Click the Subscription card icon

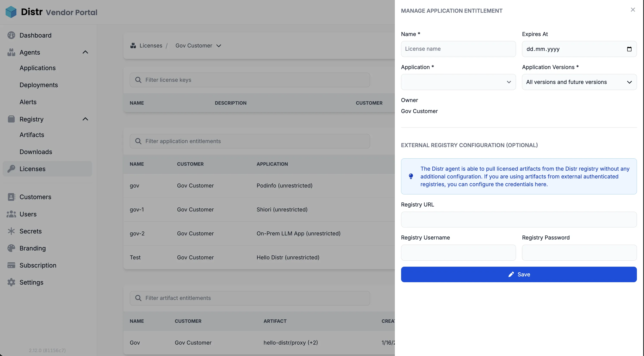click(x=11, y=265)
